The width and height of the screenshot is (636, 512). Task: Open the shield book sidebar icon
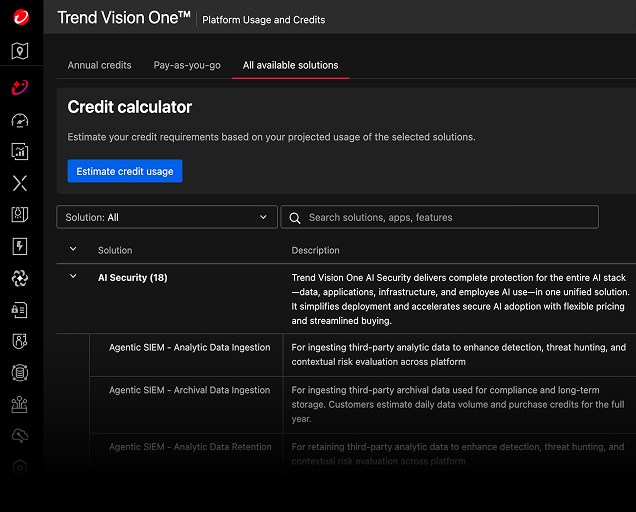point(20,215)
